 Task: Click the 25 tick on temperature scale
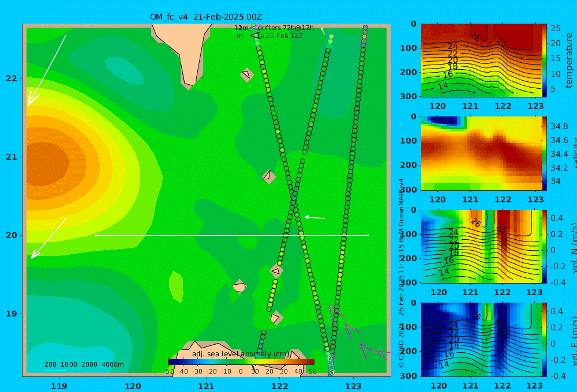pyautogui.click(x=556, y=28)
